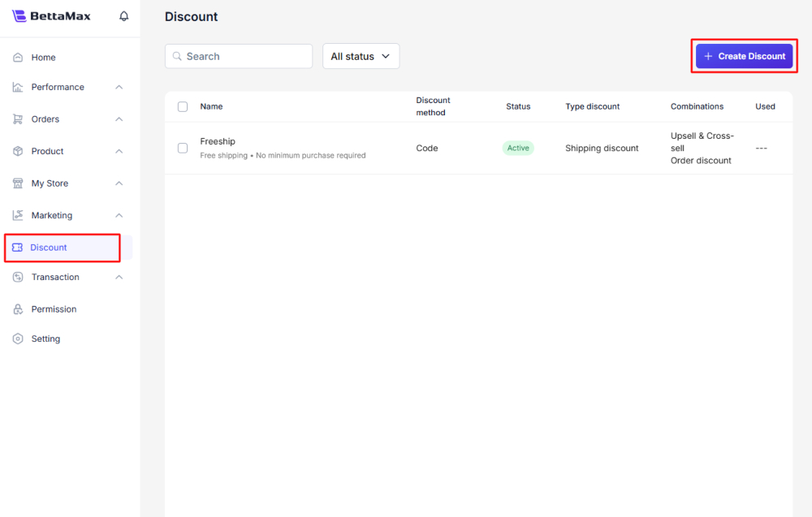Click the Setting gear icon

(x=18, y=338)
